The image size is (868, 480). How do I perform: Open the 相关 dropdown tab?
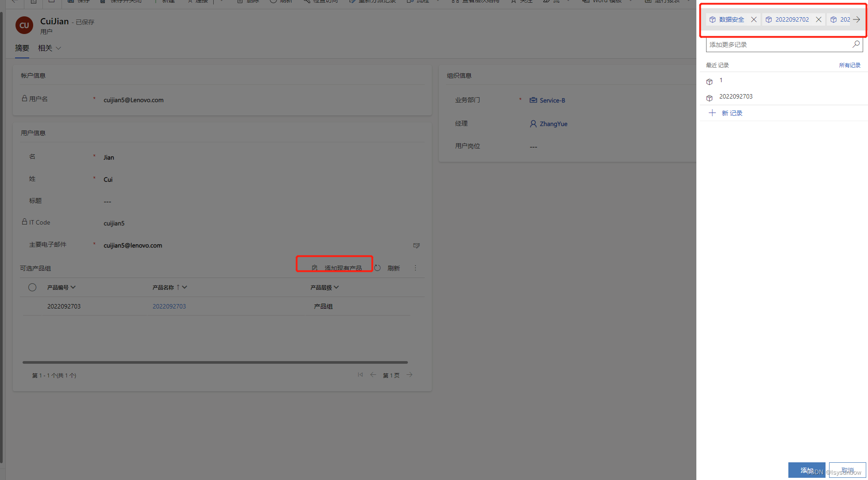click(49, 48)
